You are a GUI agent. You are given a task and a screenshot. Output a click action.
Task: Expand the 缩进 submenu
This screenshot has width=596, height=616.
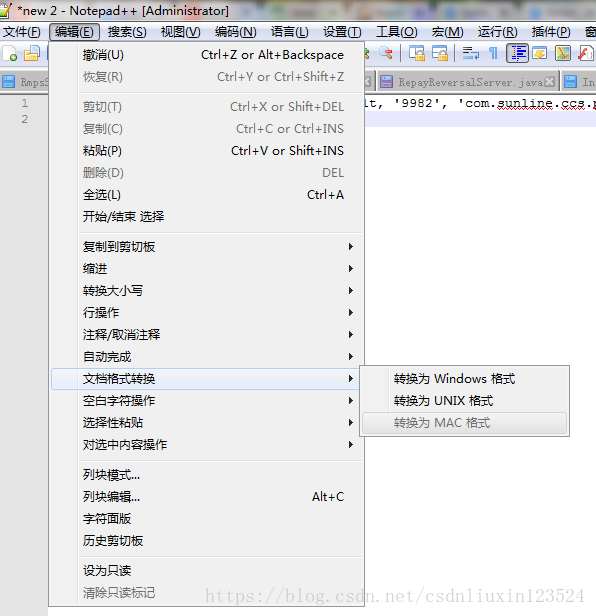(207, 269)
